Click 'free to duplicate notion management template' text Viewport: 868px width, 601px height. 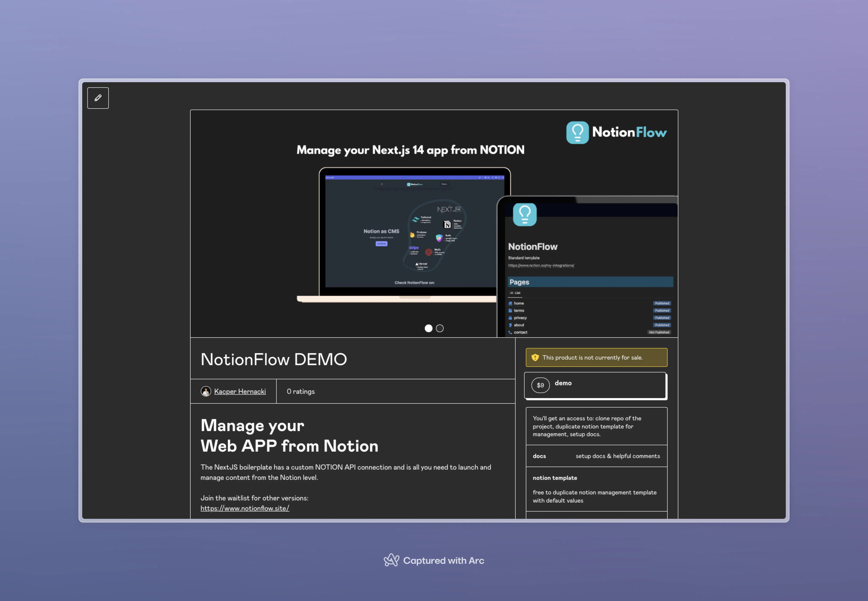(595, 496)
